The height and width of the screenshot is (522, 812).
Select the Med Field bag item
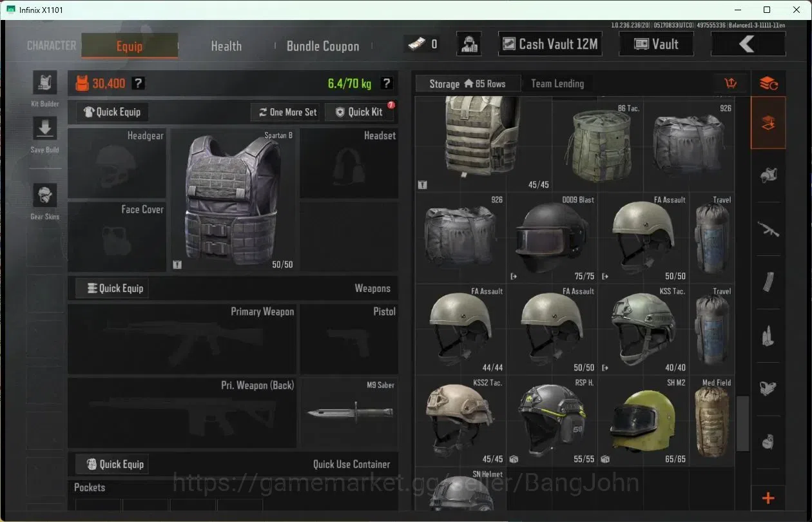[712, 421]
